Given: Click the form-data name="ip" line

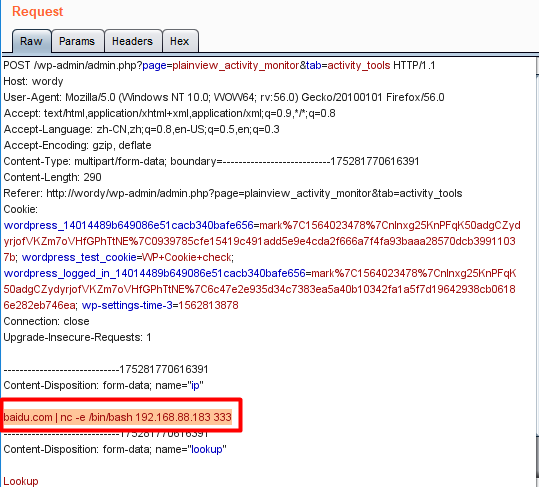Looking at the screenshot, I should tap(103, 385).
